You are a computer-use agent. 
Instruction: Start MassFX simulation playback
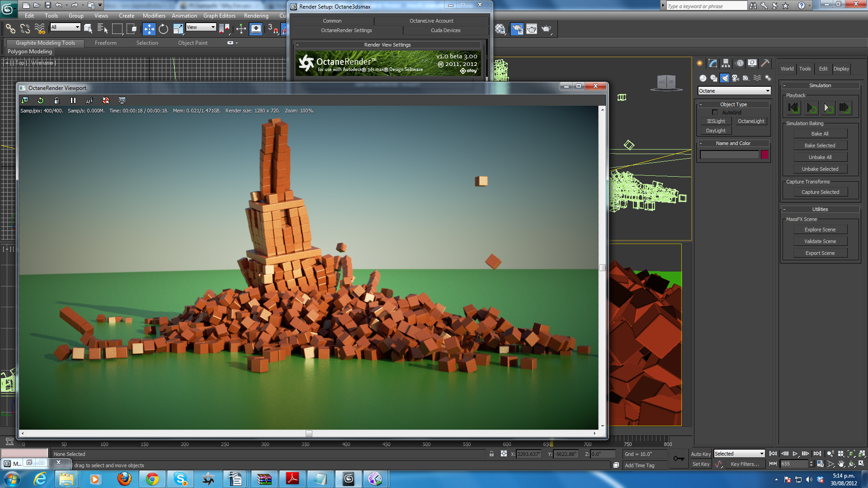click(x=811, y=108)
